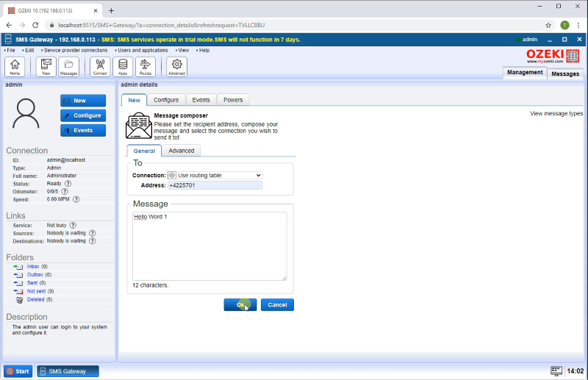The width and height of the screenshot is (588, 380).
Task: Click the Ok button to send
Action: pos(240,304)
